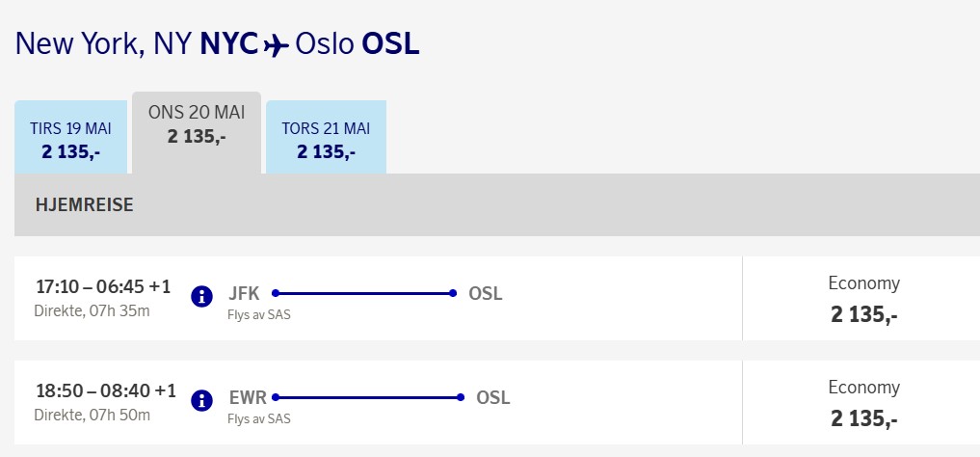980x457 pixels.
Task: Click the EWR airport code
Action: pyautogui.click(x=249, y=397)
